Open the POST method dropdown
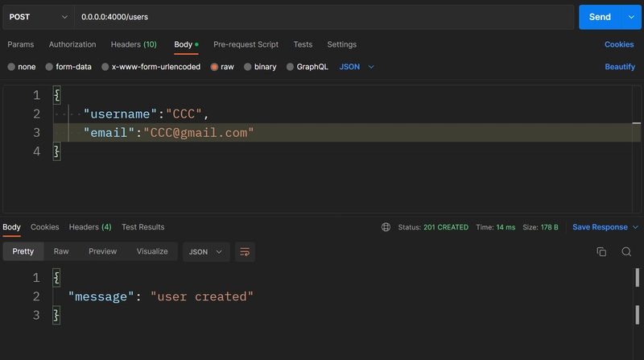 tap(38, 17)
